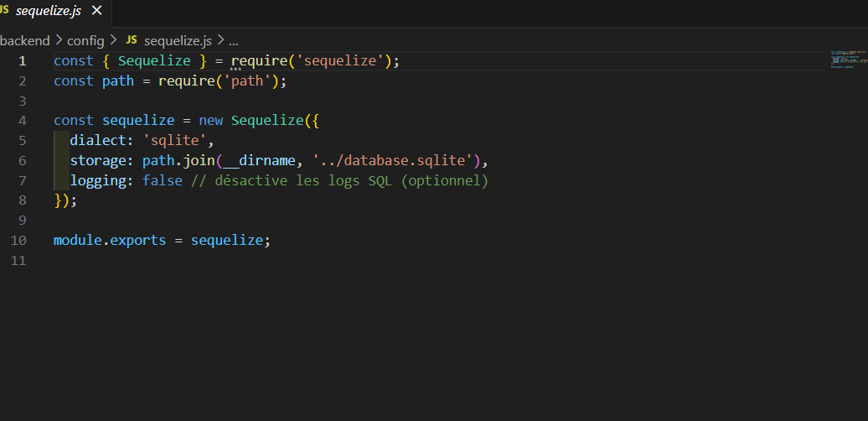Click line number 4 in the gutter
The width and height of the screenshot is (868, 421).
click(22, 121)
